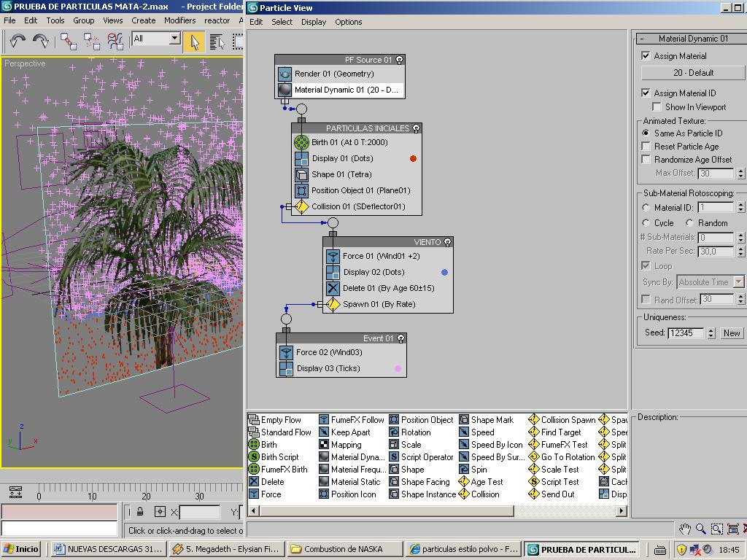Screen dimensions: 747x560
Task: Select the Unlink Selection tool
Action: (x=92, y=42)
